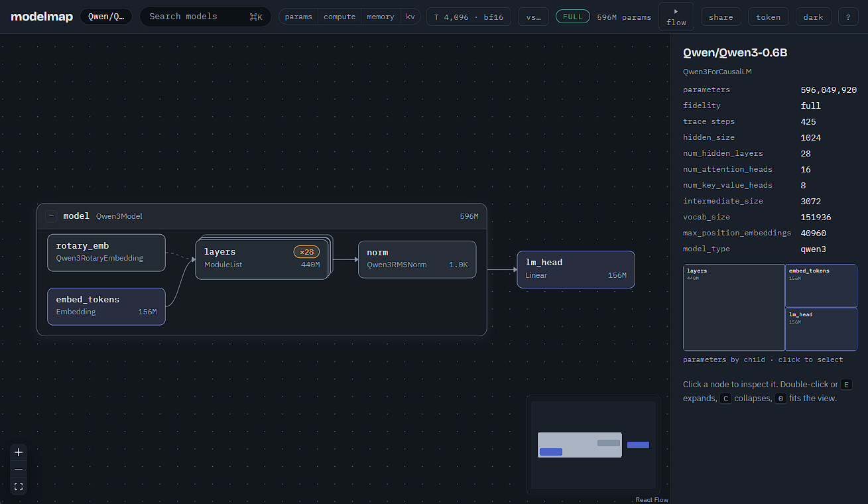Open the vs… compare selector
Image resolution: width=868 pixels, height=504 pixels.
tap(533, 17)
